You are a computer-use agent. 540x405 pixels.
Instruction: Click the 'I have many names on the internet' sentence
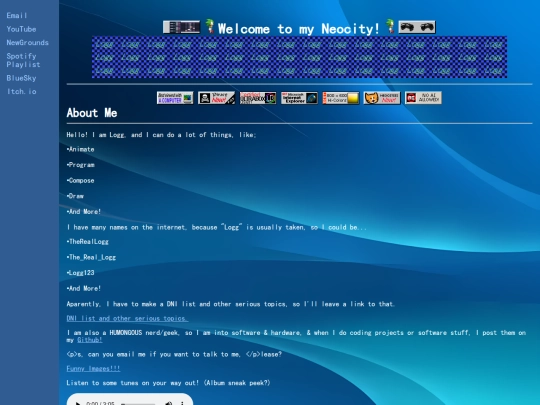click(x=217, y=227)
